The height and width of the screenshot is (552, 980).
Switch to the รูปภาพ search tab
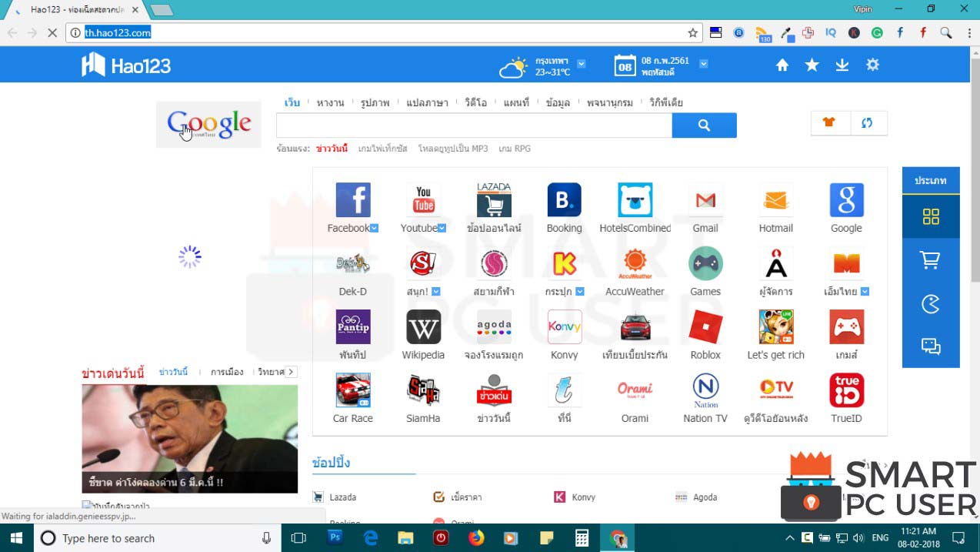pos(375,102)
